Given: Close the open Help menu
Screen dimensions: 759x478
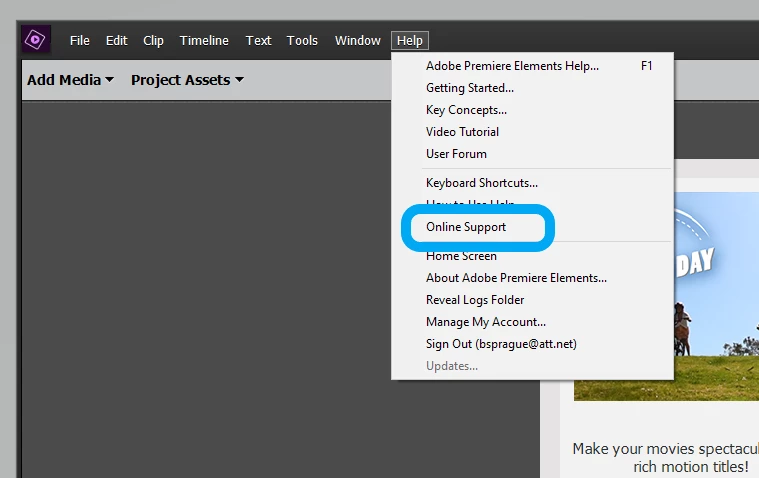Looking at the screenshot, I should [410, 41].
